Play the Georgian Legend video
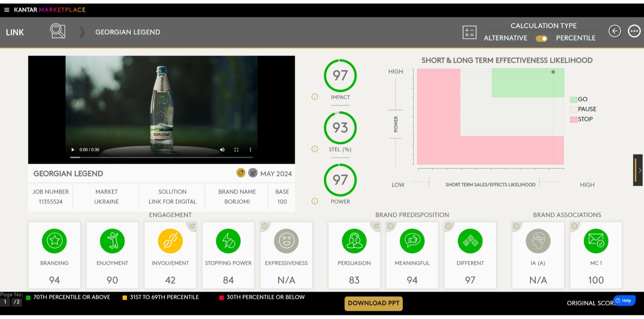Viewport: 644px width, 319px height. [73, 150]
